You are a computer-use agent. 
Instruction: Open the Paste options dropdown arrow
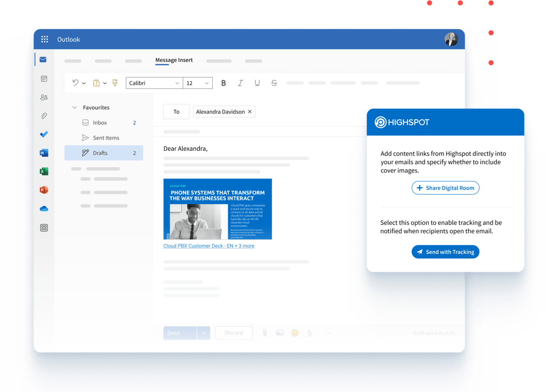[105, 83]
